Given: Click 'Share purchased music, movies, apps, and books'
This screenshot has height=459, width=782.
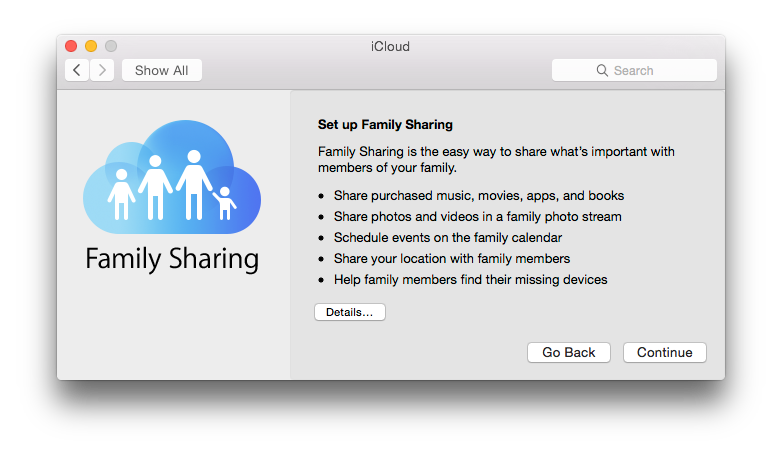Looking at the screenshot, I should pos(479,196).
